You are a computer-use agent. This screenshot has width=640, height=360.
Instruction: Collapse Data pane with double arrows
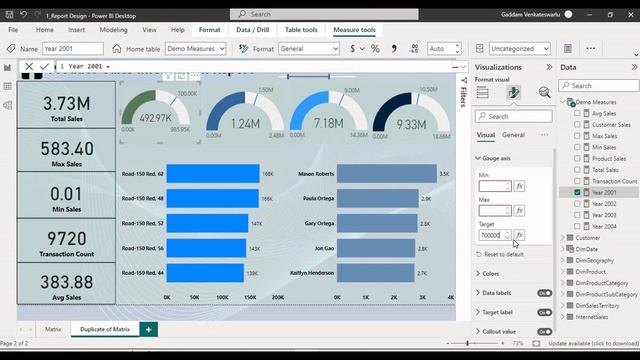634,67
